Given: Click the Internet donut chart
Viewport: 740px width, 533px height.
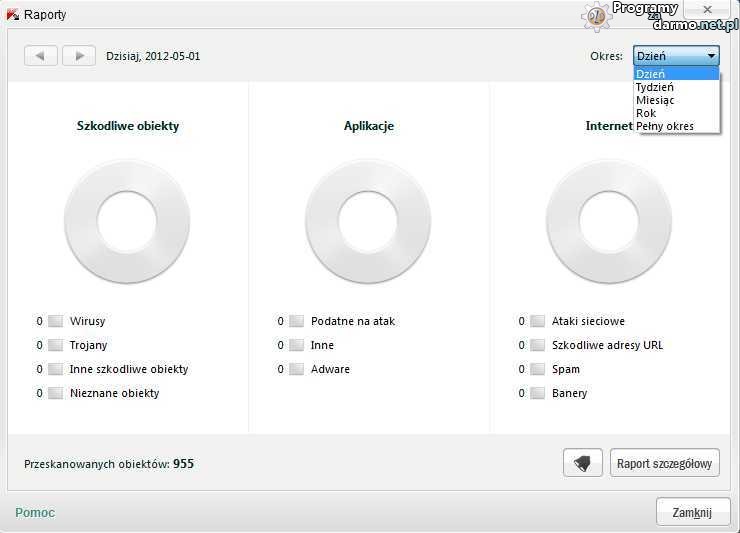Looking at the screenshot, I should point(609,221).
